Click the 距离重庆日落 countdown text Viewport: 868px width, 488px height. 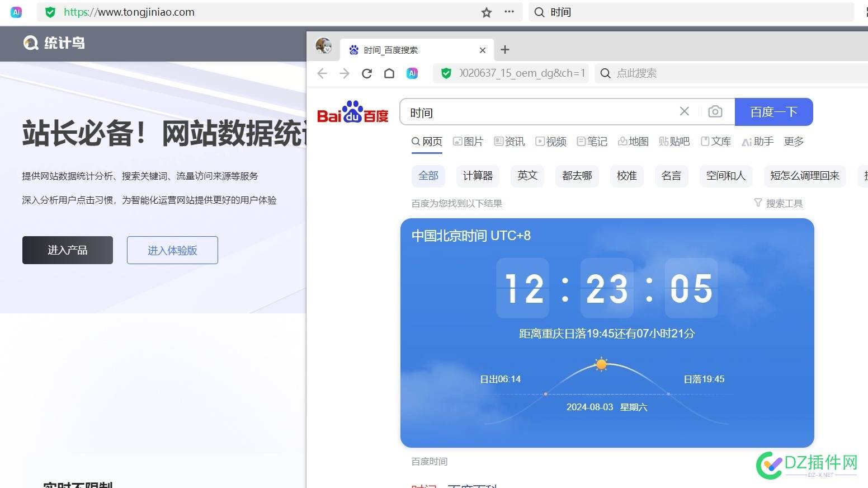tap(607, 334)
